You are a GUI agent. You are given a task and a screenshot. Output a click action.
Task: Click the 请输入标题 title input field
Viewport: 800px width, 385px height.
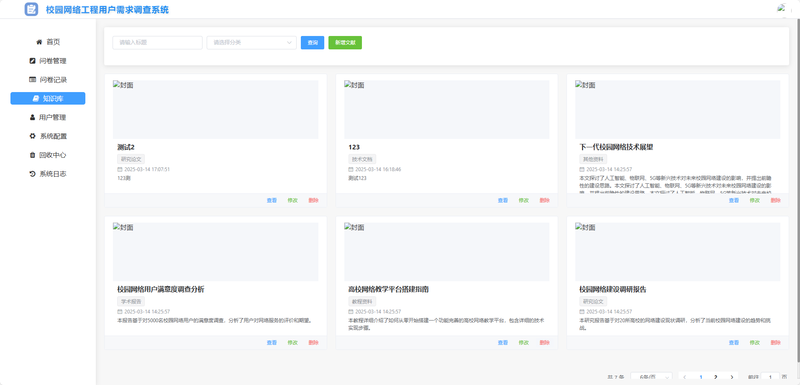click(158, 43)
